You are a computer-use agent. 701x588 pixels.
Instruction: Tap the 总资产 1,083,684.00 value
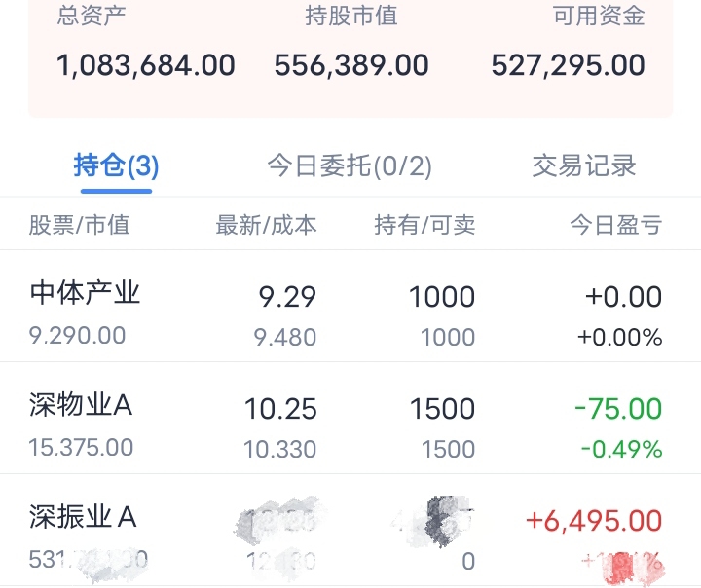tap(146, 65)
